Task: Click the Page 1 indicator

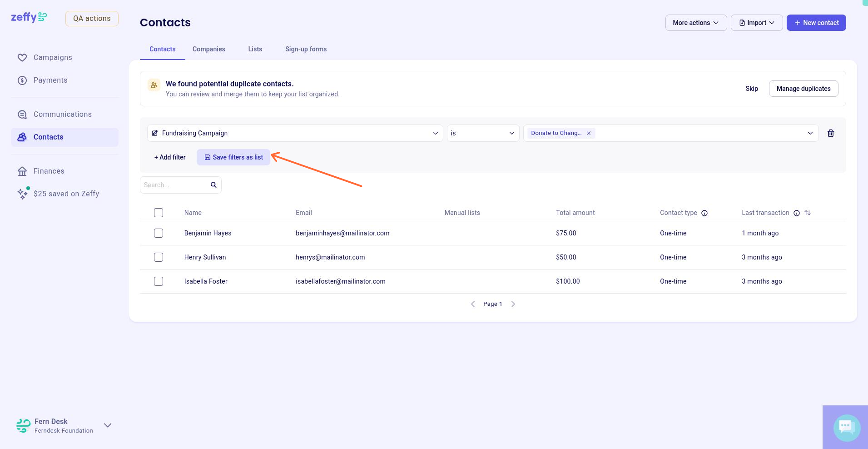Action: 493,304
